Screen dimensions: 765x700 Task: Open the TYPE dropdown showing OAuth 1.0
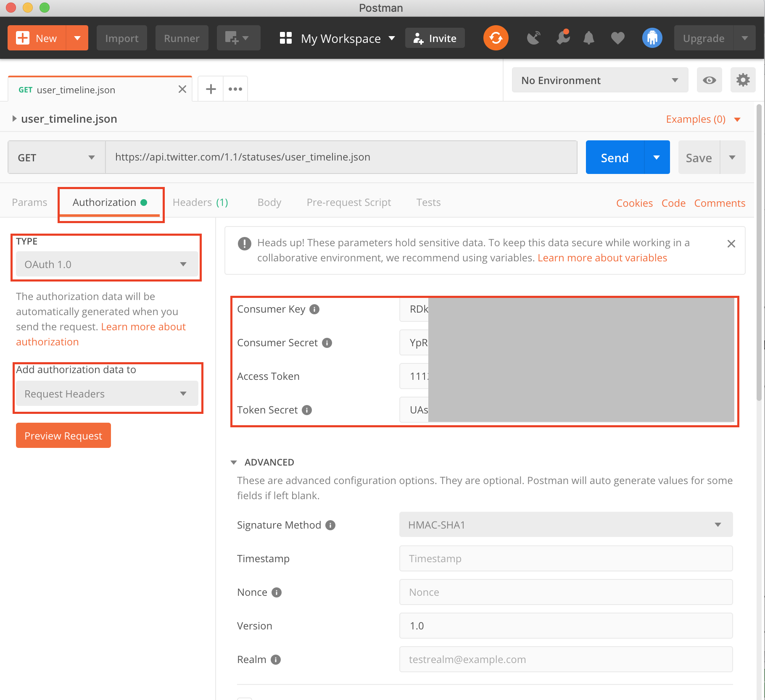click(x=107, y=264)
